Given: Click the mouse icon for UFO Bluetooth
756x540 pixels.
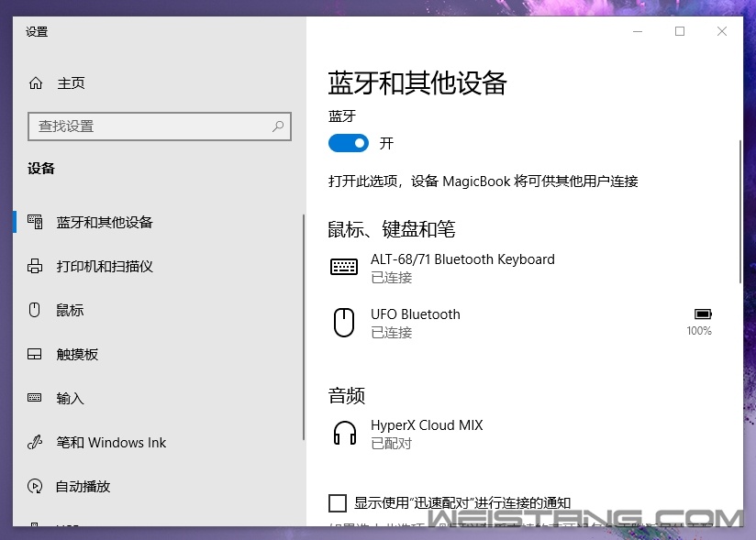Looking at the screenshot, I should tap(344, 323).
